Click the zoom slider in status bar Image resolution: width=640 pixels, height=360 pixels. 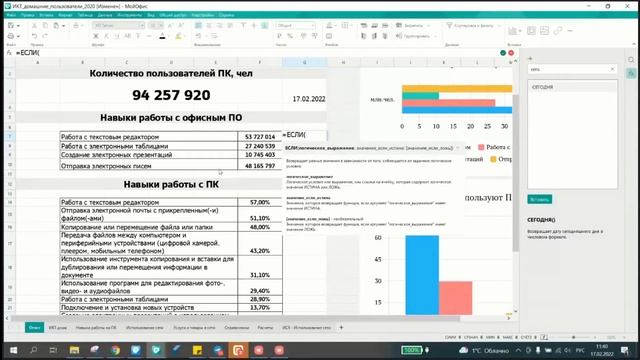(x=573, y=338)
